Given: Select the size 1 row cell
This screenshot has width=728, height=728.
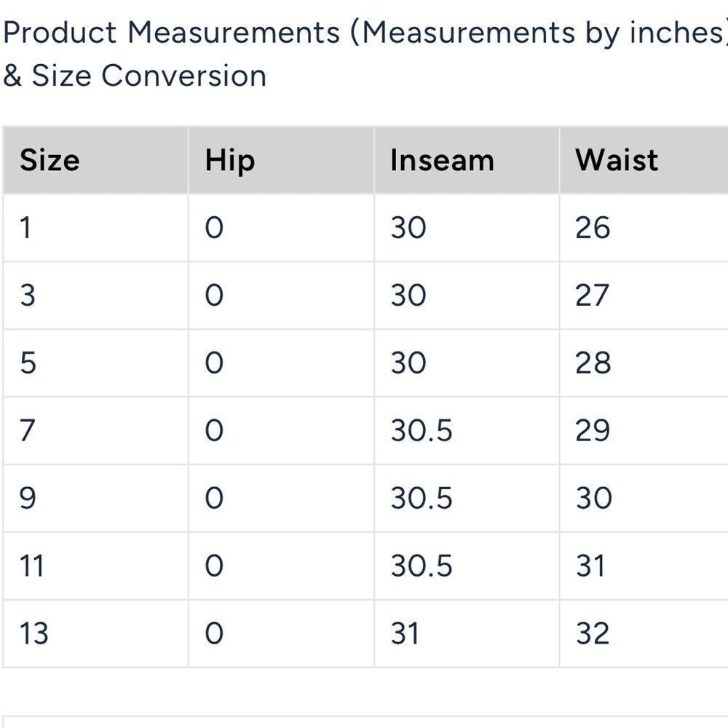Looking at the screenshot, I should [95, 227].
